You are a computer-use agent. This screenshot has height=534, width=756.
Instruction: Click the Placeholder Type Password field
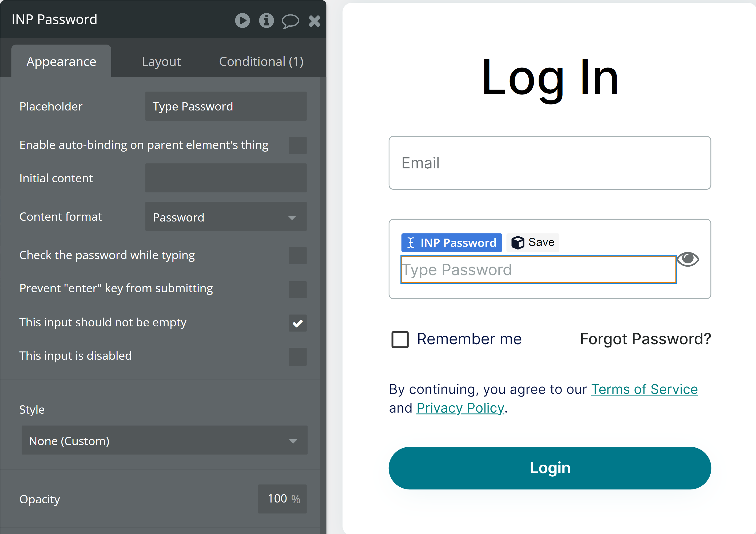226,106
